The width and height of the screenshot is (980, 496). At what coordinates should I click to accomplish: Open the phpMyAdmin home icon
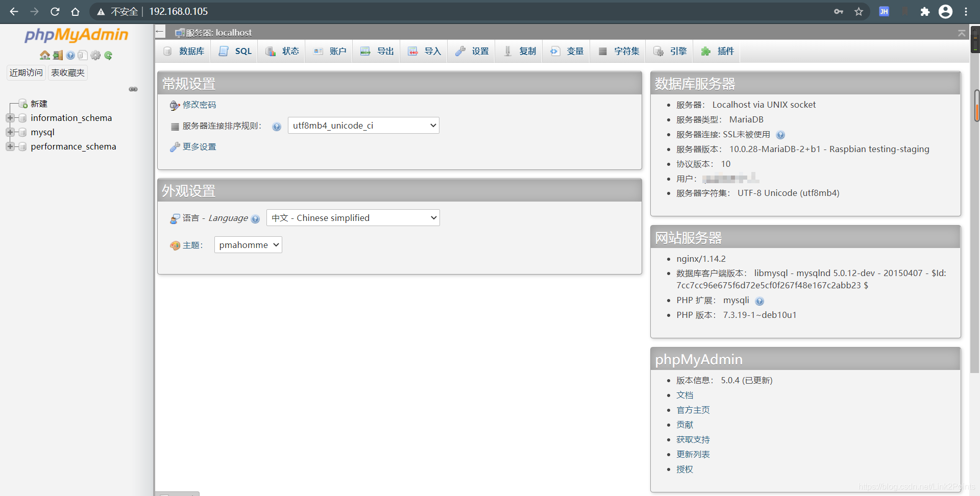45,55
